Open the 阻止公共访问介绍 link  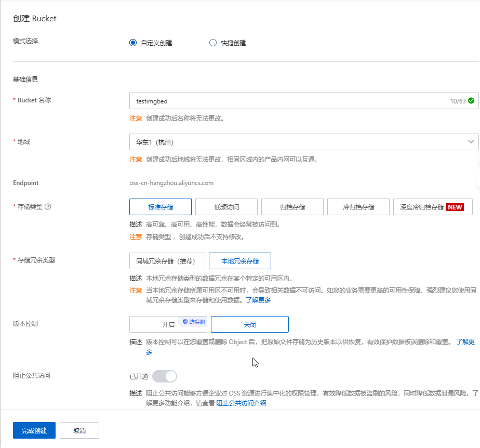[241, 403]
